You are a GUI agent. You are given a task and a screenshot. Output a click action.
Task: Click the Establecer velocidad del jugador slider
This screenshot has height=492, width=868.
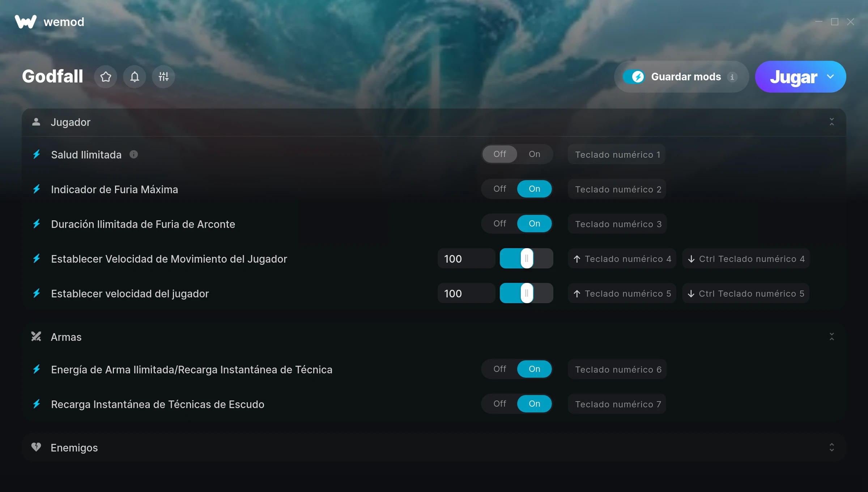click(527, 293)
